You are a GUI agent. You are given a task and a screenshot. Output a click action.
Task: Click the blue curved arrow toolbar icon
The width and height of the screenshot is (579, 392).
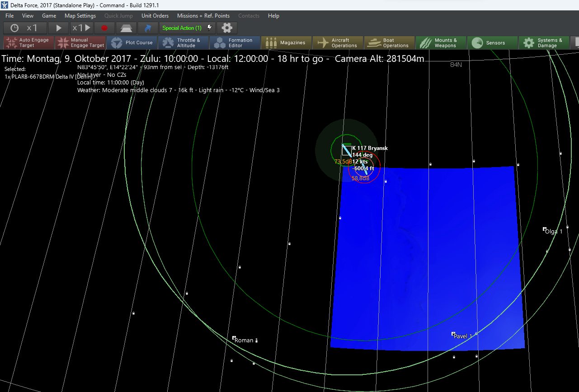147,28
